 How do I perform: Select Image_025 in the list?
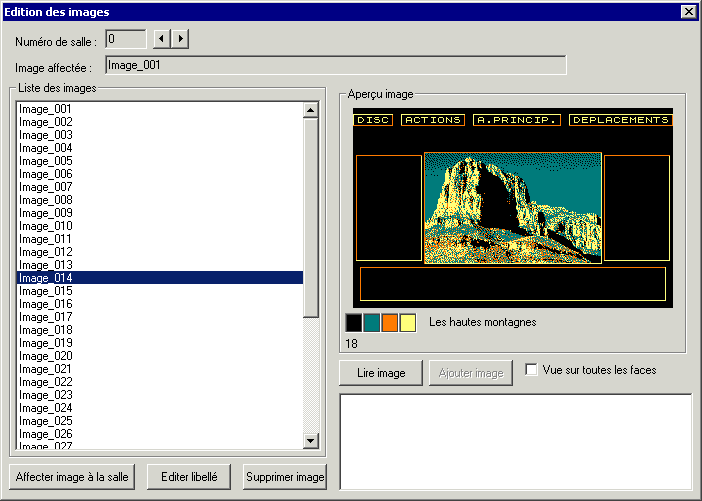[160, 420]
